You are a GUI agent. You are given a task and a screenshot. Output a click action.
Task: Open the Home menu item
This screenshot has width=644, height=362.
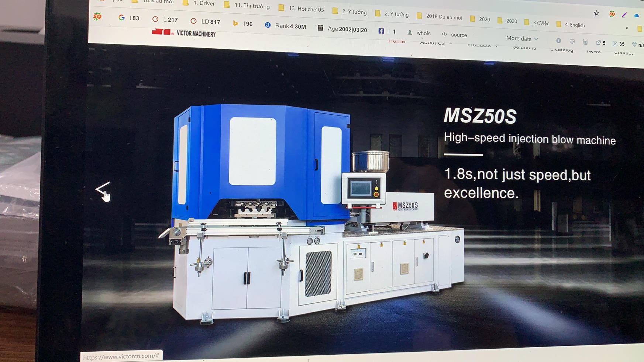pos(396,41)
